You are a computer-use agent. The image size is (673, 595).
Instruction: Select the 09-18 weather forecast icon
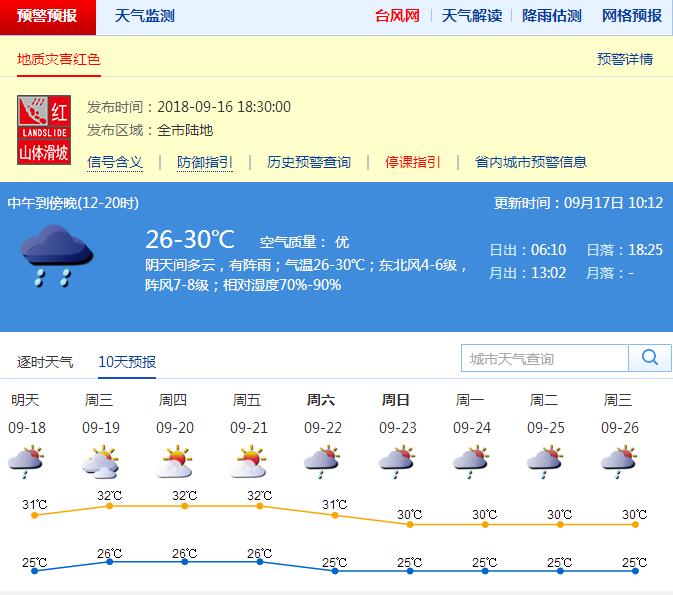click(26, 462)
